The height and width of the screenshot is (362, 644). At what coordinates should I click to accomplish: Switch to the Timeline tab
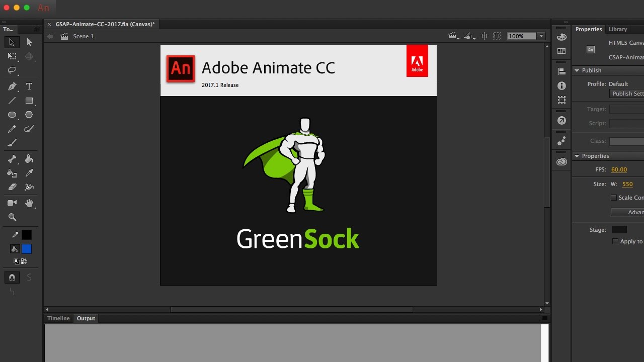[x=58, y=318]
